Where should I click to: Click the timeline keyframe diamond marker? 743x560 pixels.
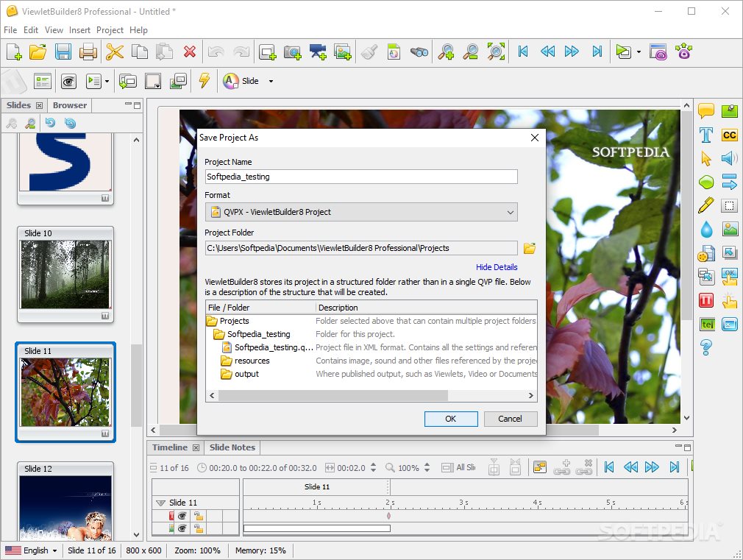tap(388, 516)
